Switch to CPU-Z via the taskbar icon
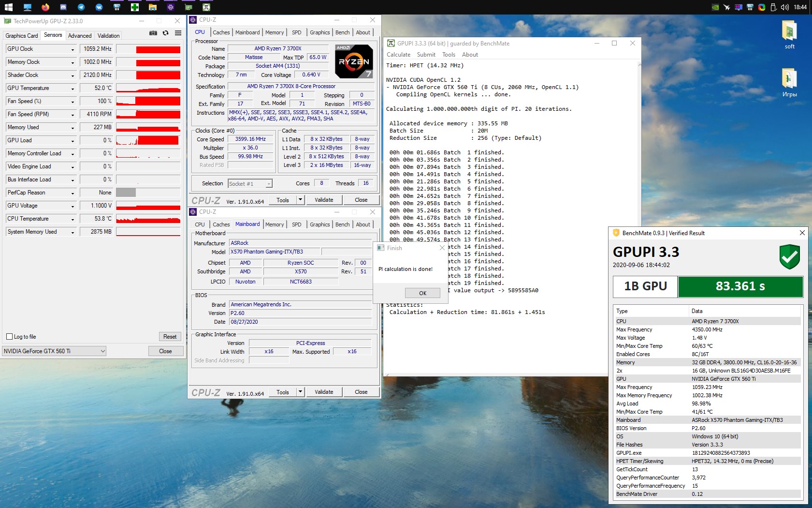The height and width of the screenshot is (508, 812). tap(171, 7)
